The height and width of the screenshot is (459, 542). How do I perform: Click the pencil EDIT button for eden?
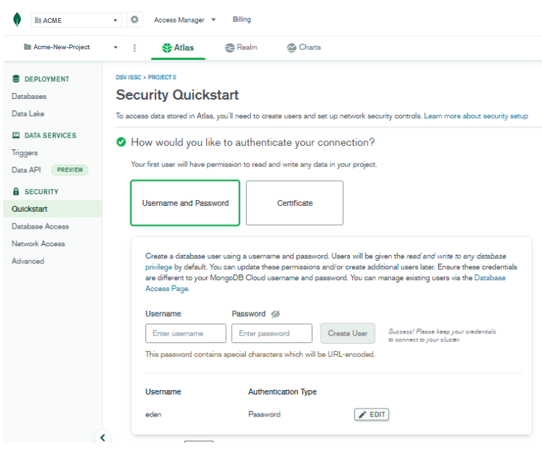click(x=371, y=414)
